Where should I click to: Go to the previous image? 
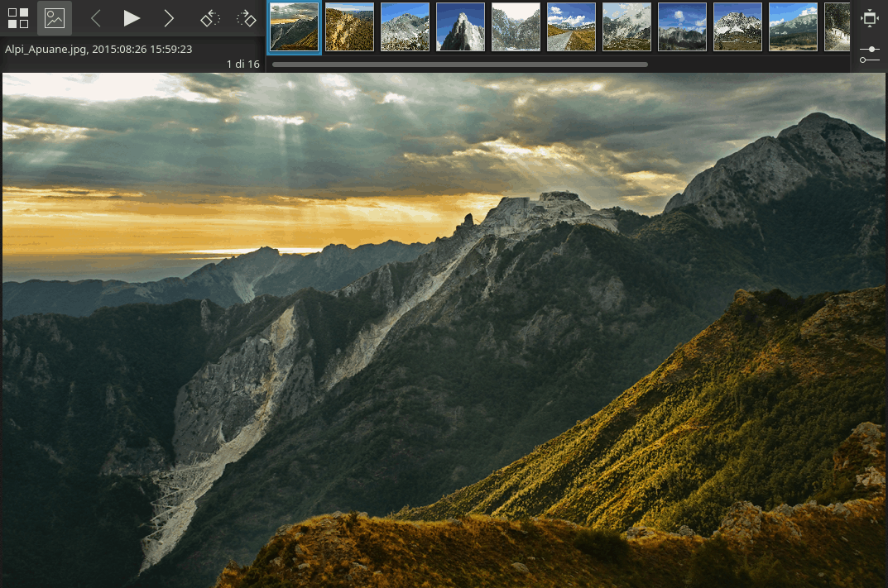tap(96, 18)
